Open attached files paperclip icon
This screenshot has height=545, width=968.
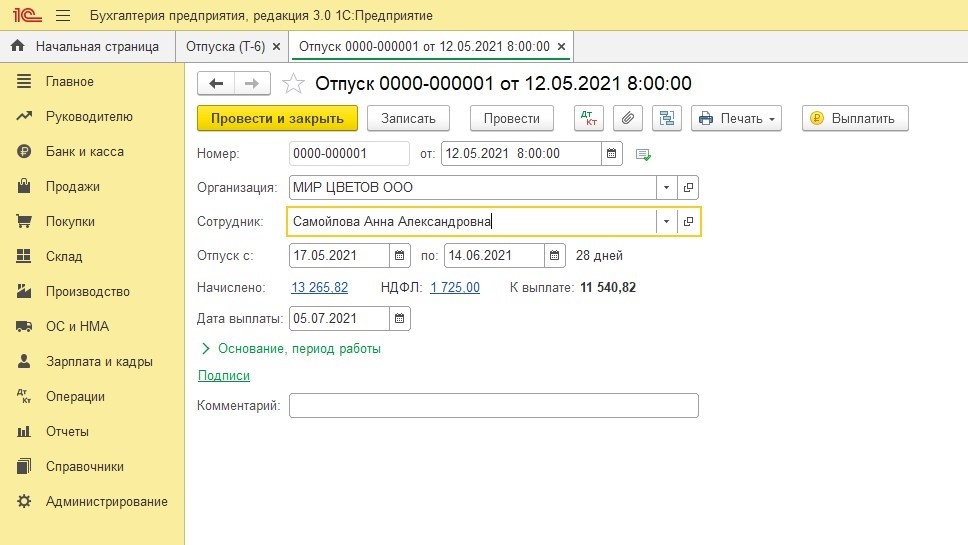[628, 119]
